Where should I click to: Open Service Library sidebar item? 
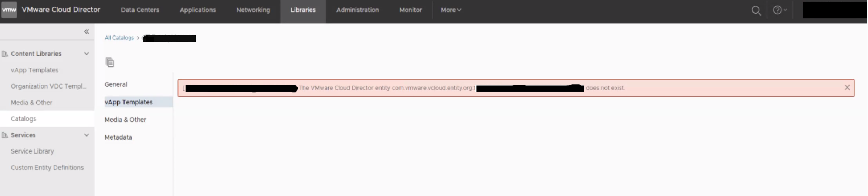[x=33, y=151]
